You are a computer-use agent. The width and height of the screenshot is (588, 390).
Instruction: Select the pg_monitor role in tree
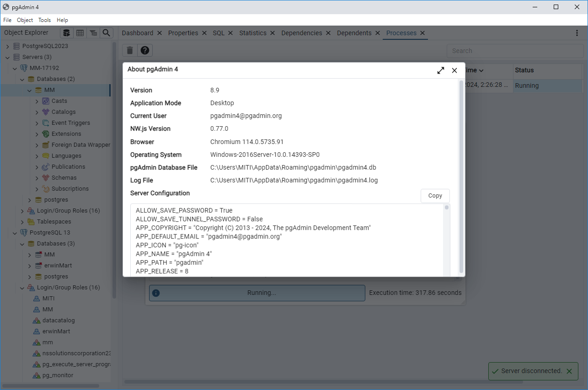coord(58,375)
